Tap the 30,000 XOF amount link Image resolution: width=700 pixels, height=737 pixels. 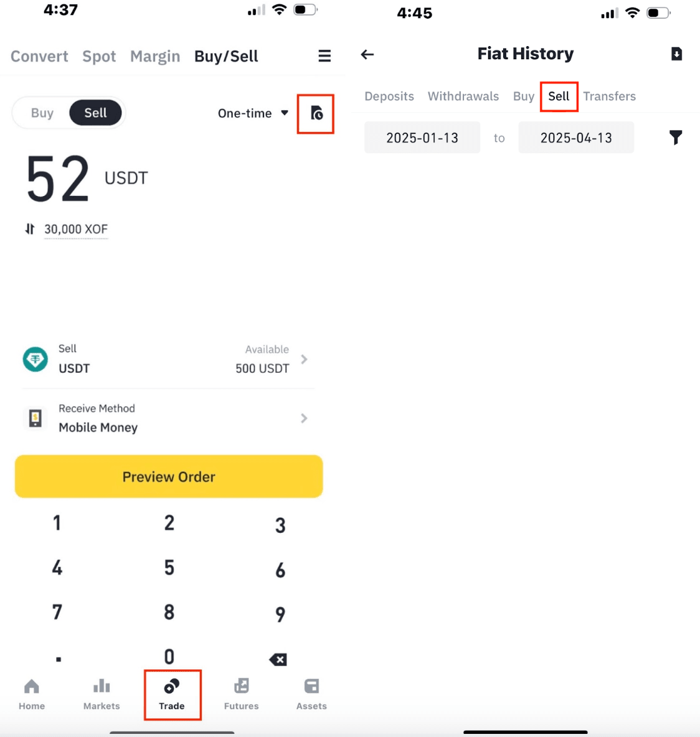point(76,229)
